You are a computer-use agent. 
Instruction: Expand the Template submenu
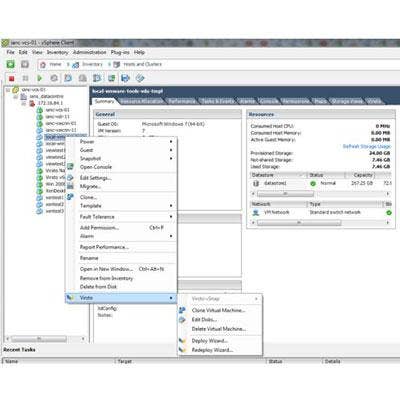point(171,206)
